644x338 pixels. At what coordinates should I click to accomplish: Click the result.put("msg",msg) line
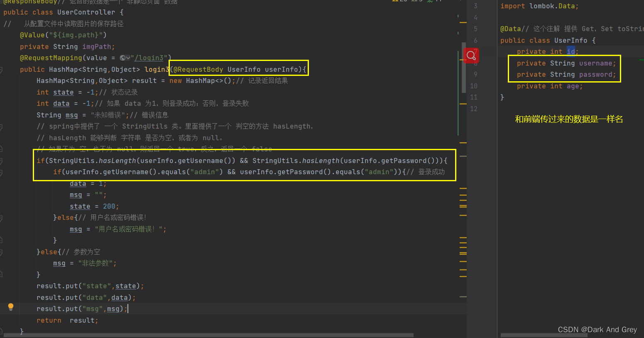click(x=82, y=309)
